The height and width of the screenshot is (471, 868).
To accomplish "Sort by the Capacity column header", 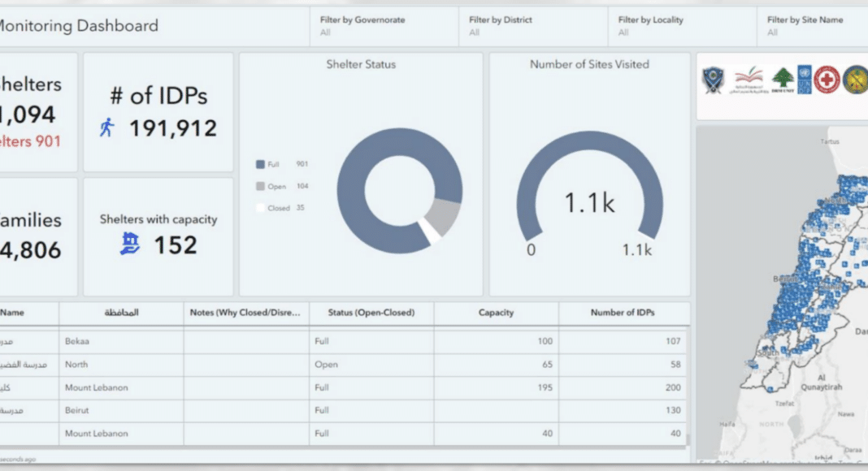I will [496, 313].
